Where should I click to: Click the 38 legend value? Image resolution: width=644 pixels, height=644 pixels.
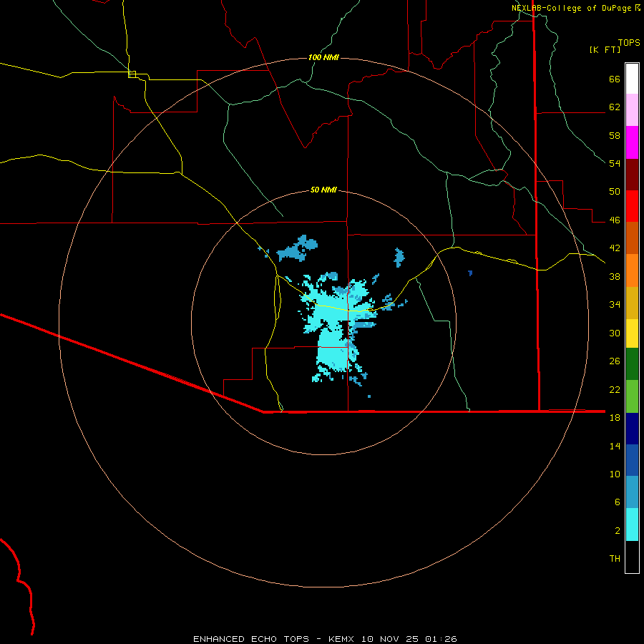coord(615,276)
